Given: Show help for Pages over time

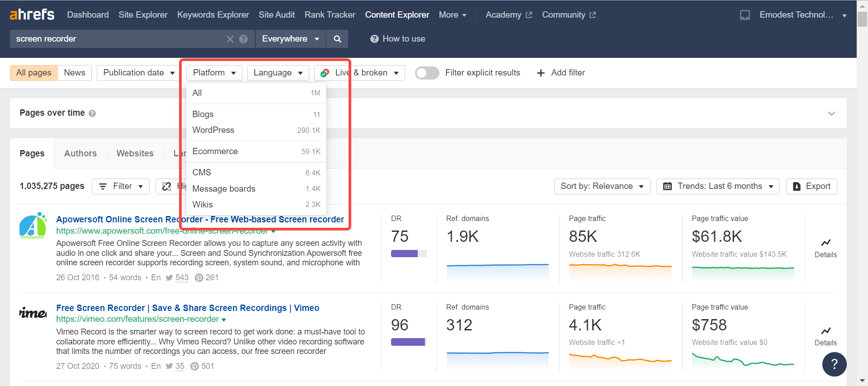Looking at the screenshot, I should (92, 113).
